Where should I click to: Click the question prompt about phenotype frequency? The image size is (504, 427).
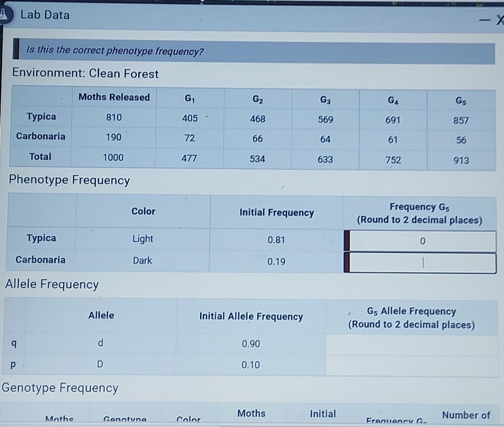click(x=115, y=51)
